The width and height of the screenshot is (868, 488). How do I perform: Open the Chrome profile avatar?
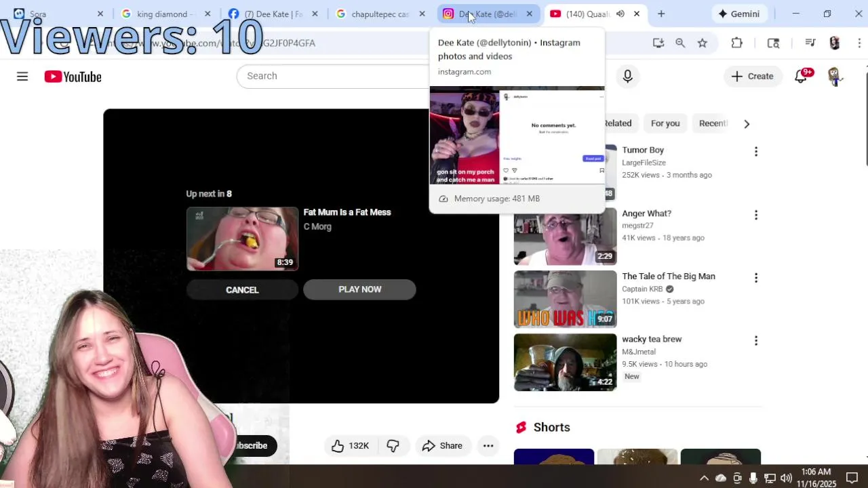pyautogui.click(x=835, y=43)
